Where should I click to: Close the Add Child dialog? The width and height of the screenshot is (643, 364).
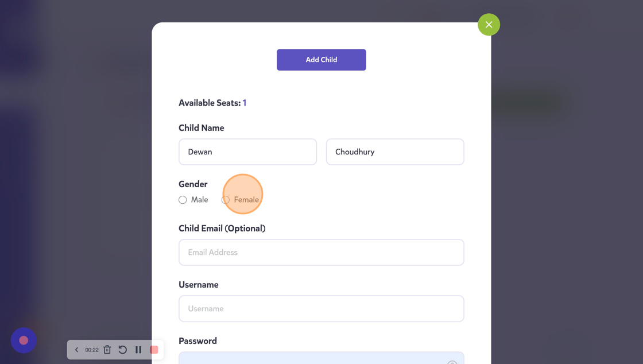click(489, 25)
